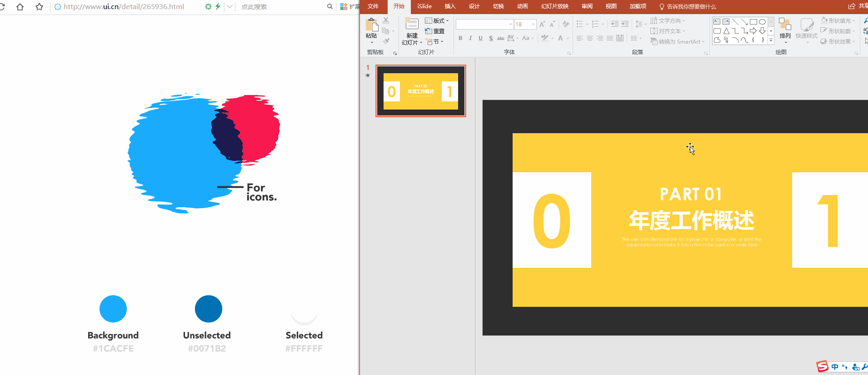Click the Arrange (排列) icon
Viewport: 868px width, 375px height.
[x=785, y=27]
